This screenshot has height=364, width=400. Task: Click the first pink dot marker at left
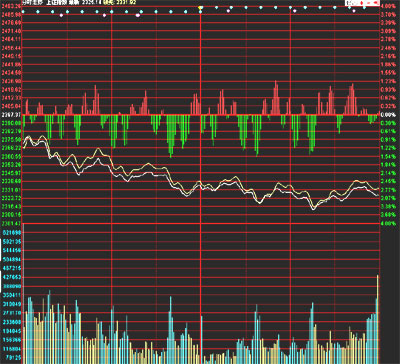pos(61,15)
